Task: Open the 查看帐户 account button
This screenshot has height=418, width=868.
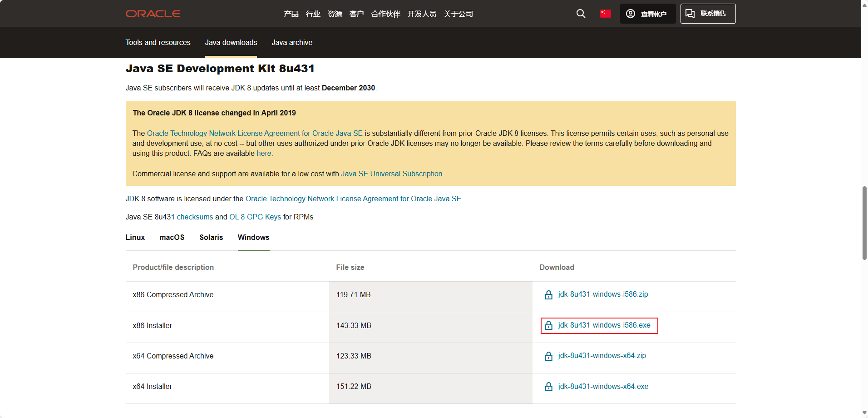Action: click(x=648, y=14)
